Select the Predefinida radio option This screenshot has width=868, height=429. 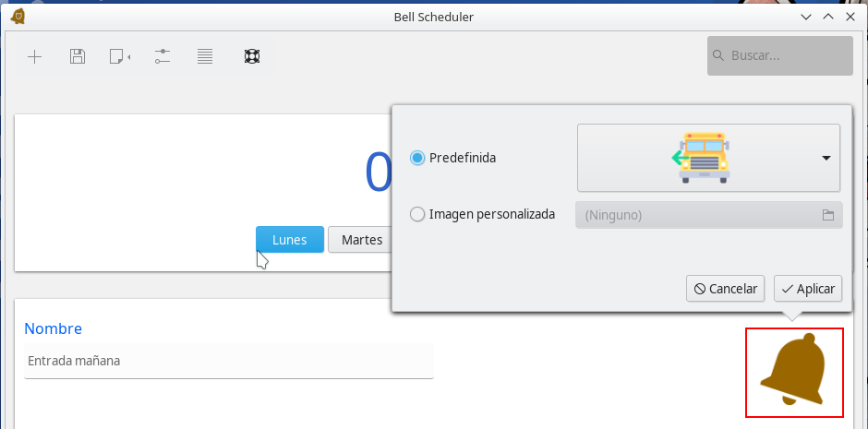(417, 158)
